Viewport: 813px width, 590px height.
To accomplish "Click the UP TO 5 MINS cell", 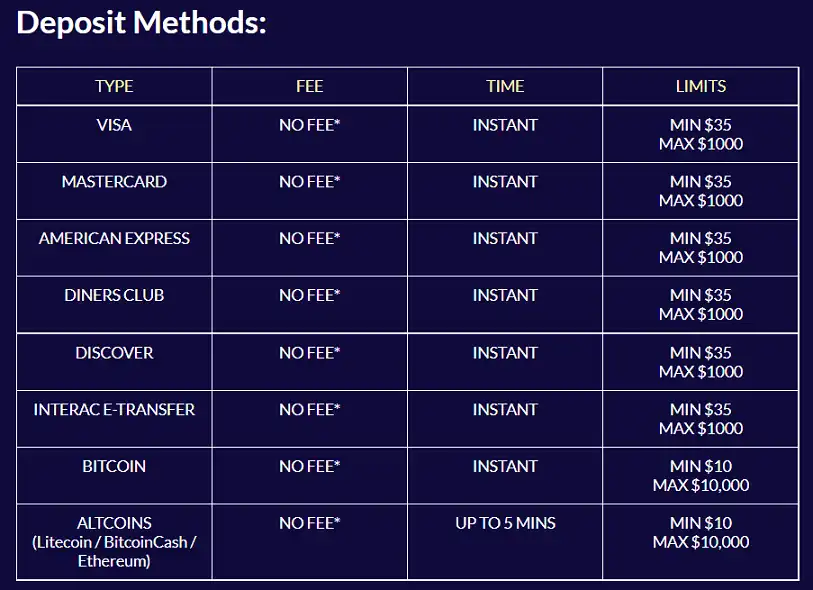I will pos(505,523).
